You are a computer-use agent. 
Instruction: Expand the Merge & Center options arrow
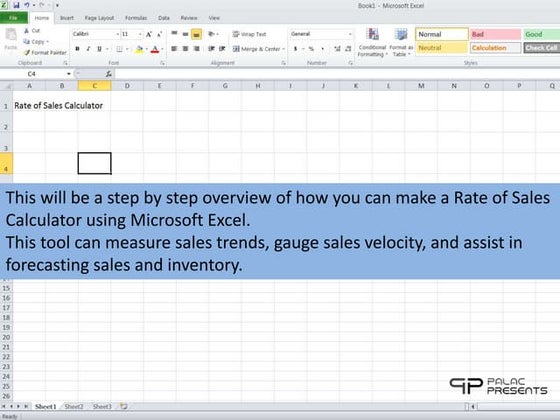[284, 49]
